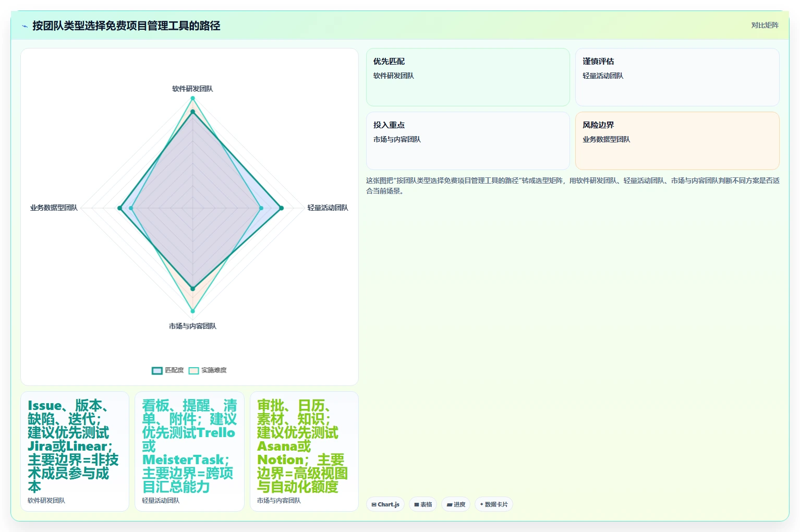Open the 投入重点 card

pos(468,141)
